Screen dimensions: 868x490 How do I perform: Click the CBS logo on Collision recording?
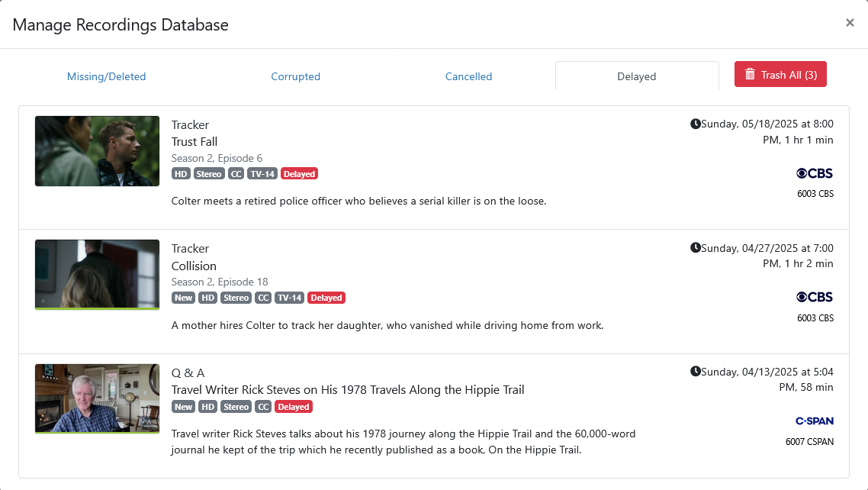(x=815, y=297)
